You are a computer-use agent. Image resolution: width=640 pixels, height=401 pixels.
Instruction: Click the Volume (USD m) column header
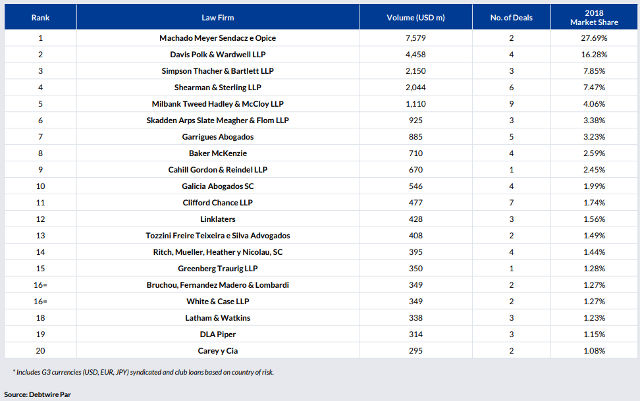(416, 18)
